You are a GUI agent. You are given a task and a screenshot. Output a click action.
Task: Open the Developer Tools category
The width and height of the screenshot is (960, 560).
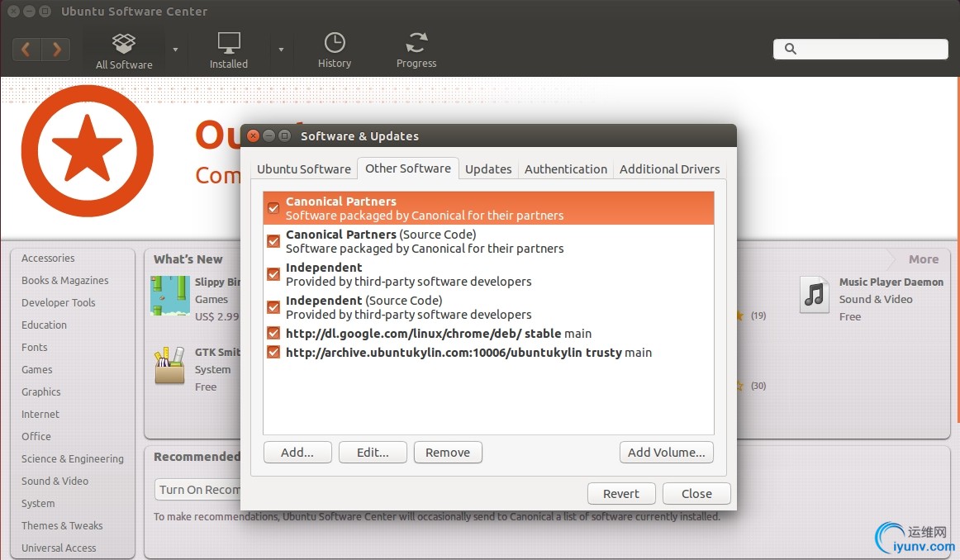pos(58,303)
